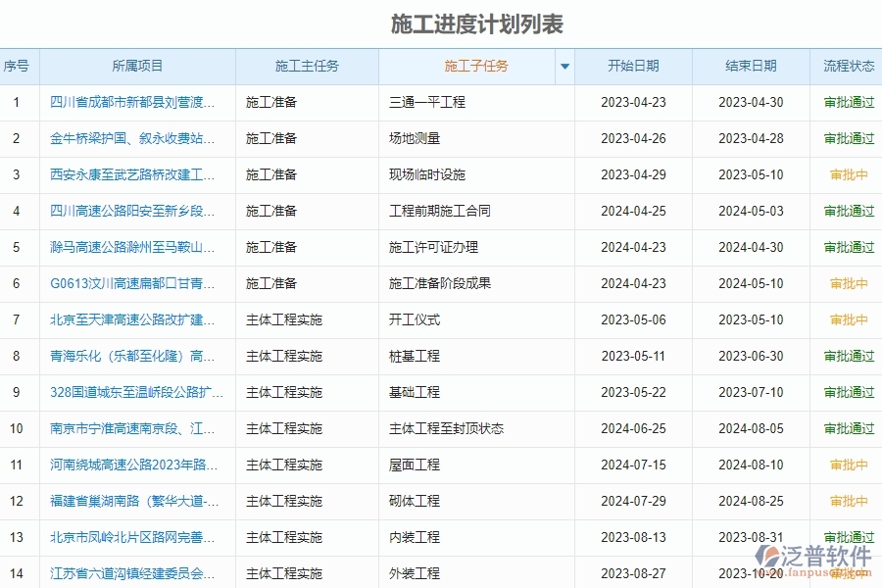
Task: Open project 金牛桥梁护国、叙永收费站 link
Action: point(132,138)
